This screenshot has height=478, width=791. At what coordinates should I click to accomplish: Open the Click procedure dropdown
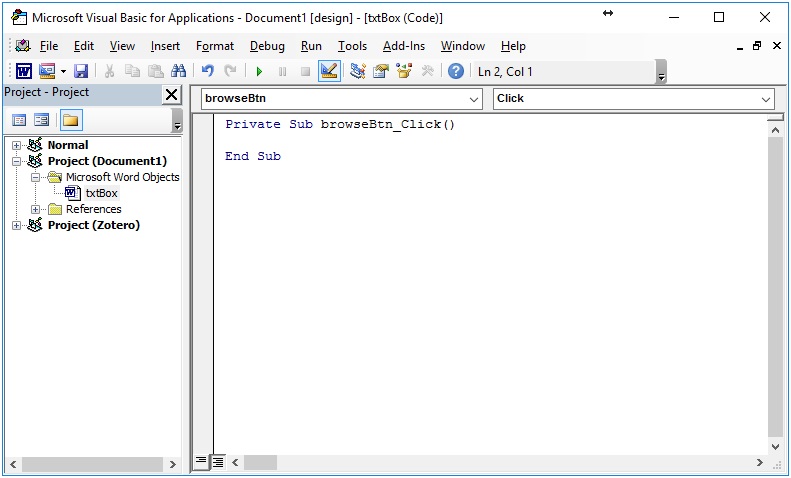click(766, 99)
